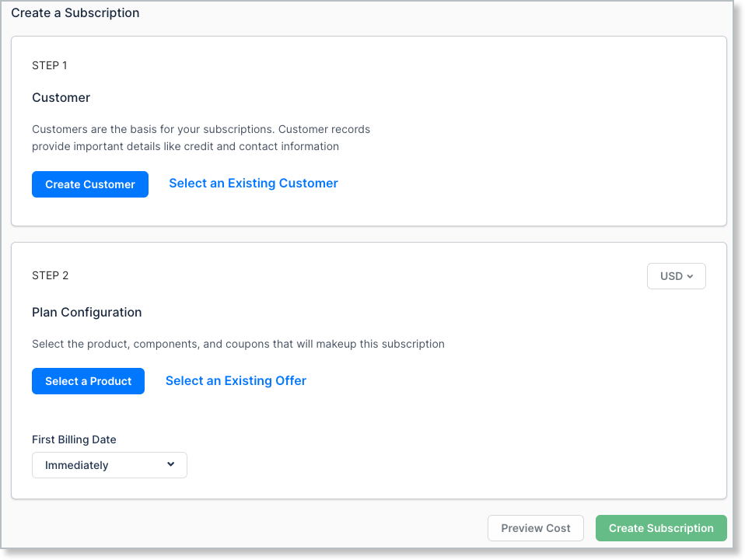Screen dimensions: 745x560
Task: Click the chevron arrow in Immediately selector
Action: point(171,464)
